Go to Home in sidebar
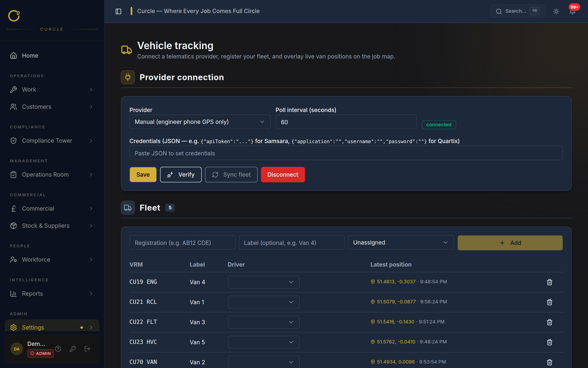 point(52,55)
